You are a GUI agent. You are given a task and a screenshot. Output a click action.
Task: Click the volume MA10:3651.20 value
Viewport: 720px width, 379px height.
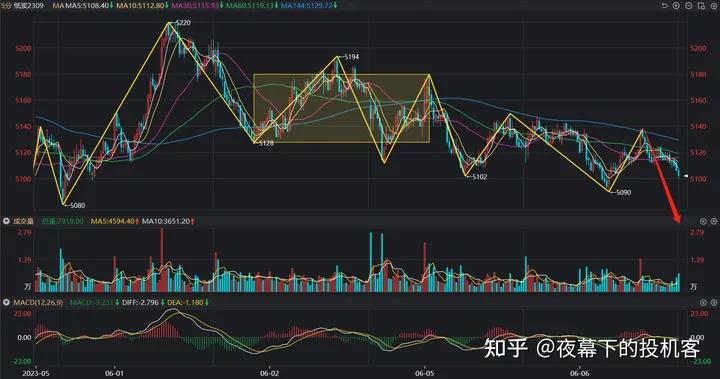pyautogui.click(x=166, y=221)
